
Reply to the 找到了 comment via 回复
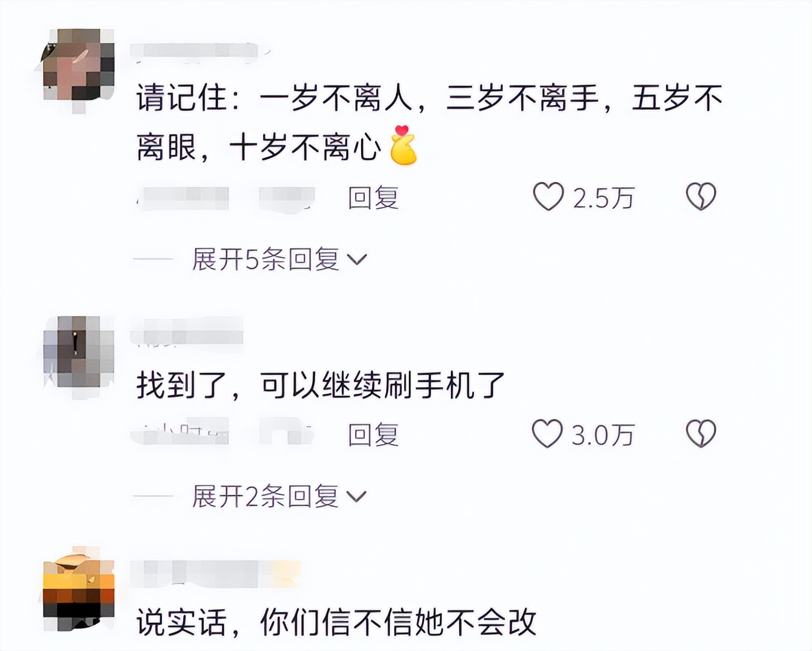(373, 434)
